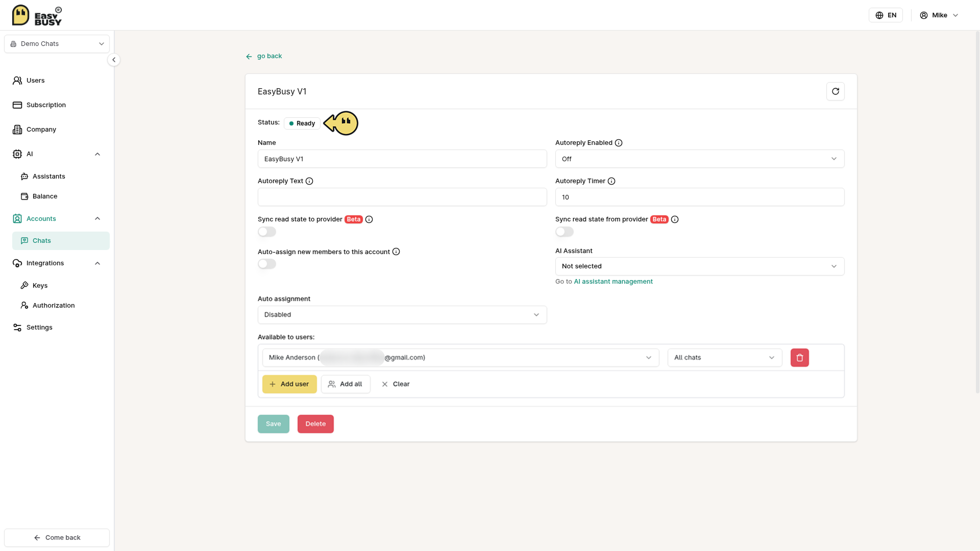Collapse the AI section in sidebar
Viewport: 980px width, 551px height.
(x=97, y=154)
